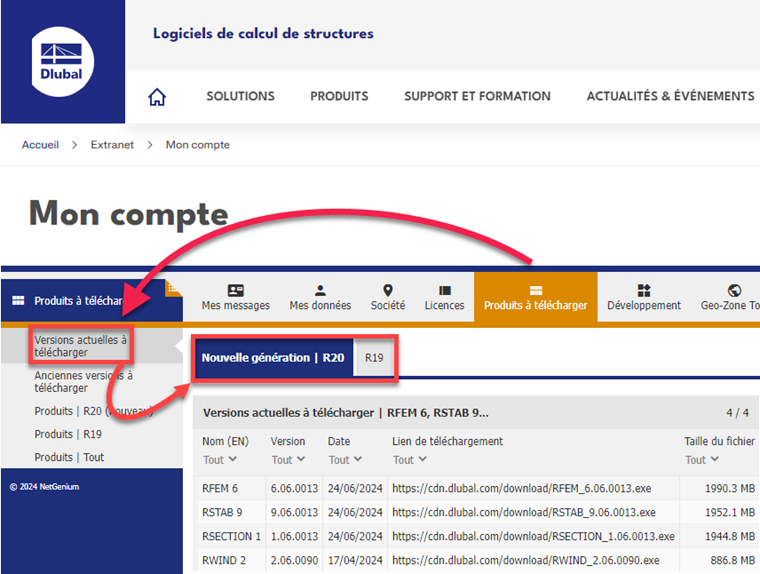Click the Licences icon

[x=444, y=290]
